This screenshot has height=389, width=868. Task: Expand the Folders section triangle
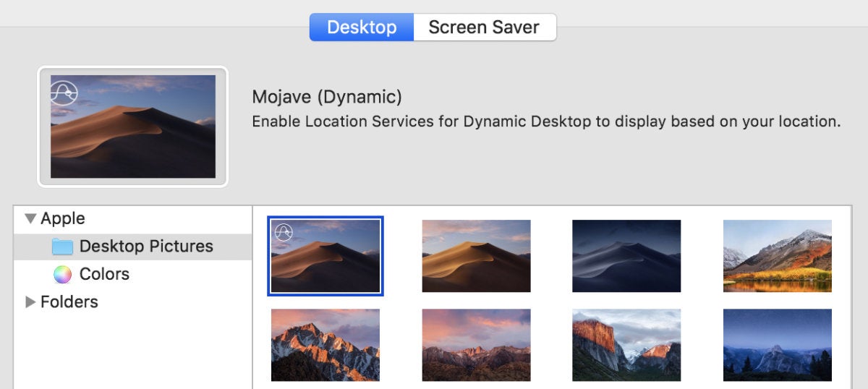[x=30, y=302]
